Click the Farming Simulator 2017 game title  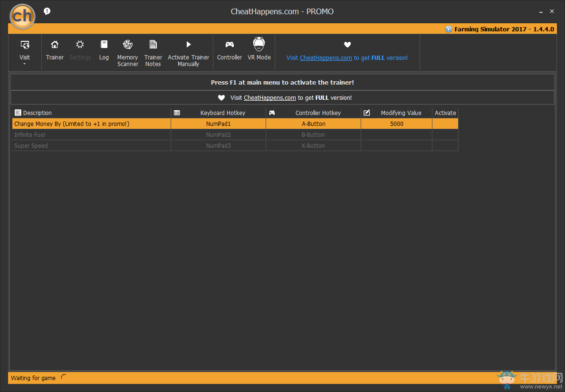coord(504,29)
